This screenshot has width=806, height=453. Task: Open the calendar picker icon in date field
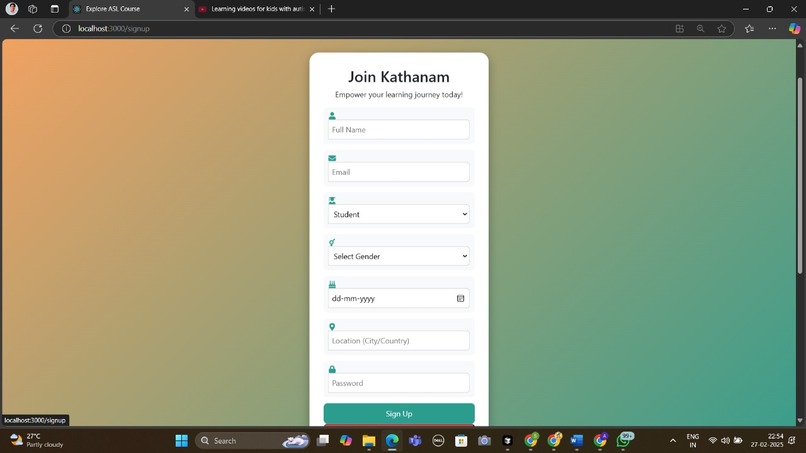tap(461, 298)
